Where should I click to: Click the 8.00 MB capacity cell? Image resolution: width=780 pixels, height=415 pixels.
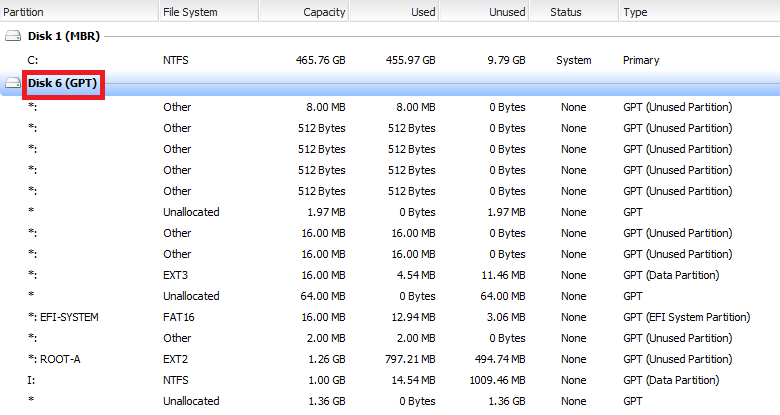tap(325, 107)
